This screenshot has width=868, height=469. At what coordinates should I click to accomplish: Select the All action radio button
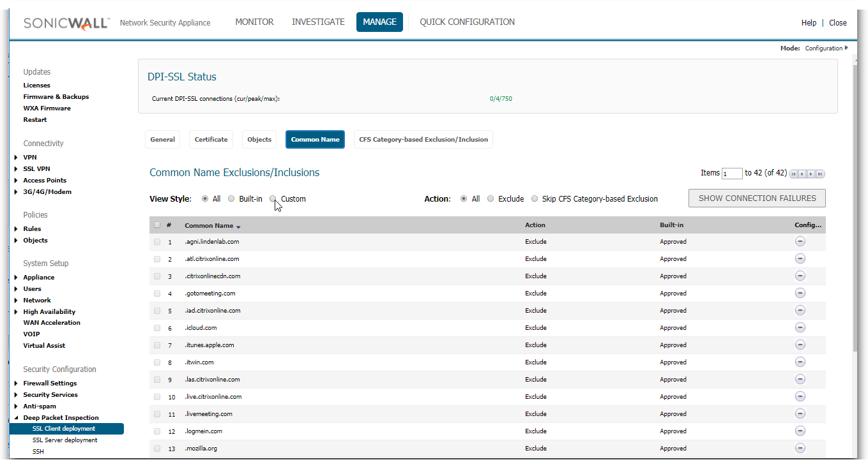[464, 198]
